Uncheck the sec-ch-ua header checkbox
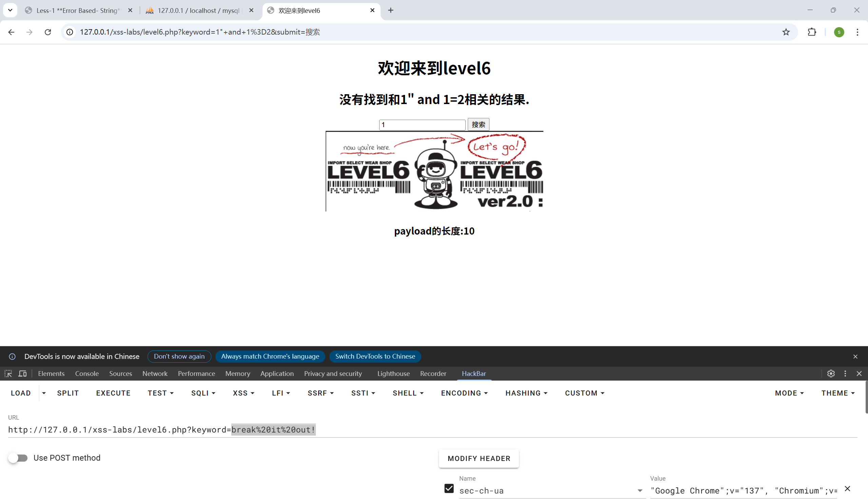Screen dimensions: 868x503 pyautogui.click(x=449, y=488)
